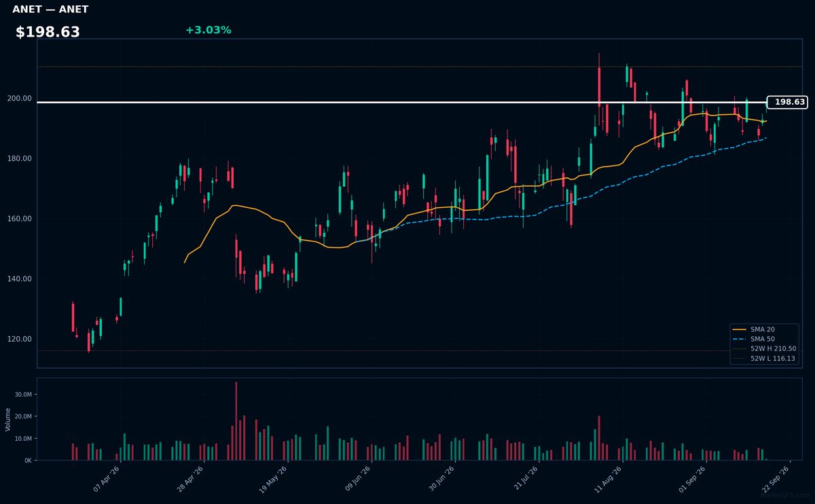
Task: Click the Volume axis title
Action: pos(8,419)
